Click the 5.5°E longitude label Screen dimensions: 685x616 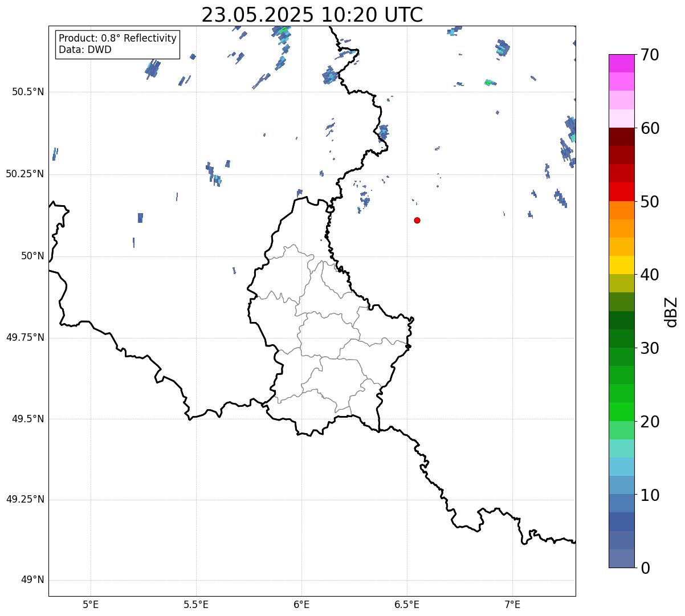click(x=196, y=604)
